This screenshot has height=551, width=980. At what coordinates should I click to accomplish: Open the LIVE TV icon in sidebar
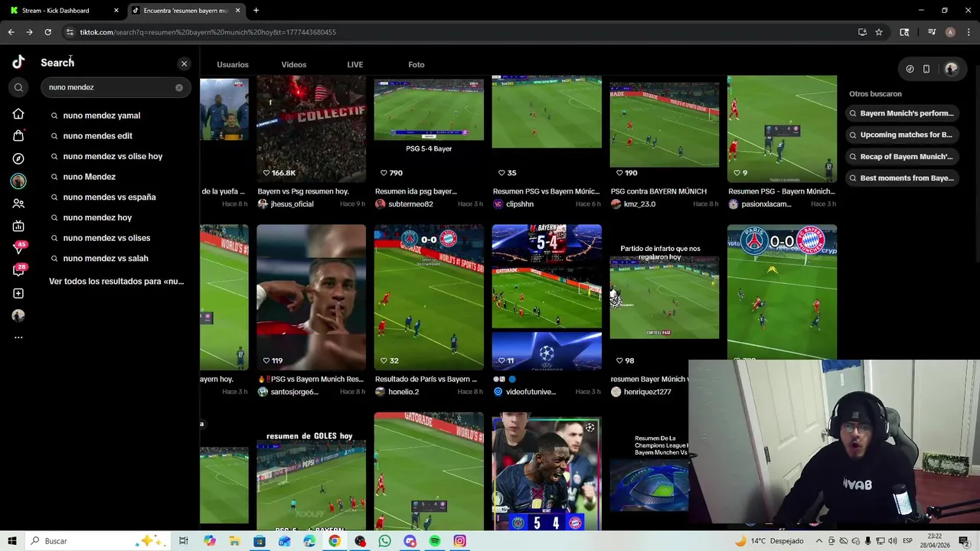tap(18, 226)
